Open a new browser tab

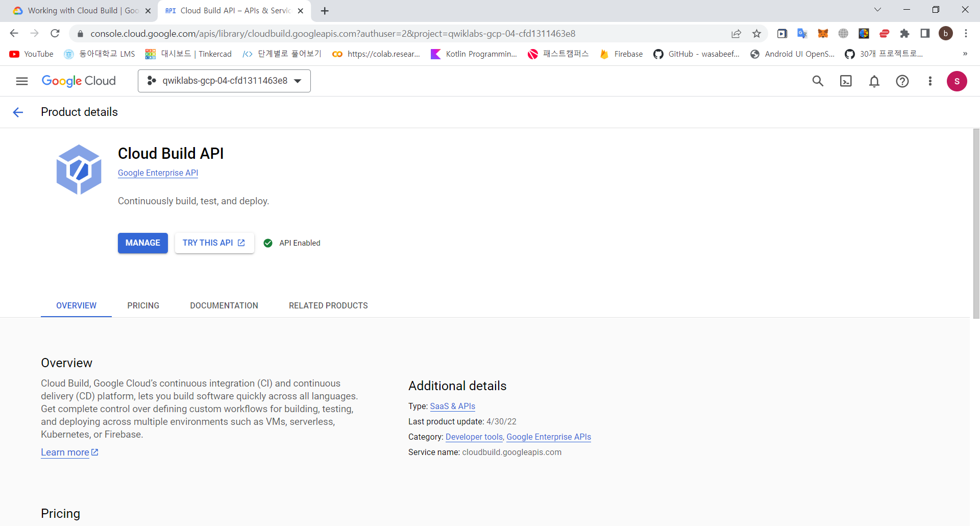(x=325, y=11)
